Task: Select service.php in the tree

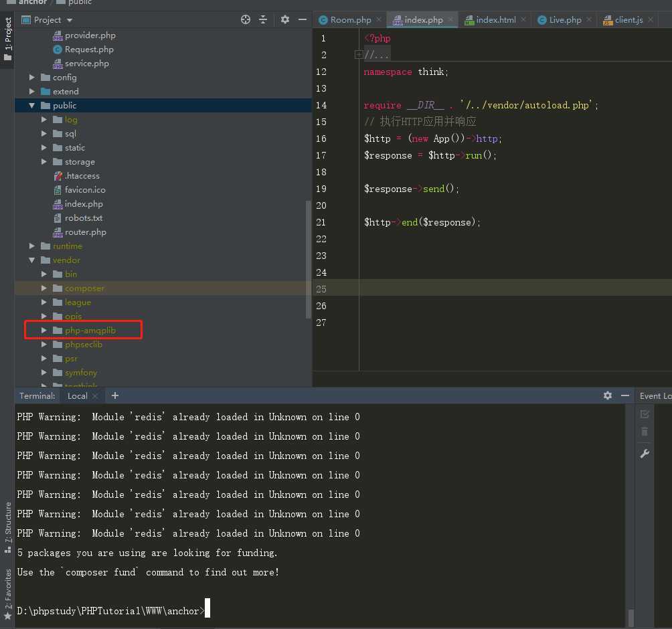Action: [x=86, y=64]
